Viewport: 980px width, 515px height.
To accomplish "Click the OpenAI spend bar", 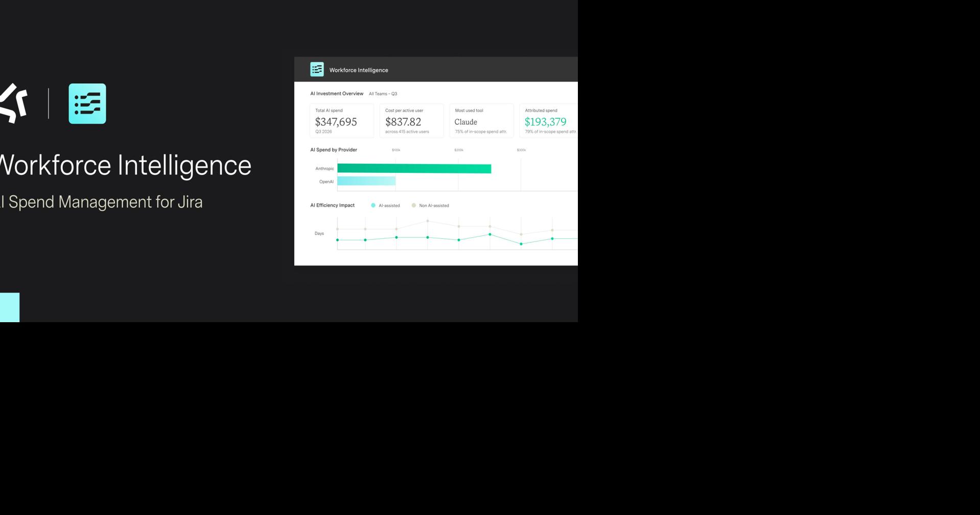I will tap(366, 181).
